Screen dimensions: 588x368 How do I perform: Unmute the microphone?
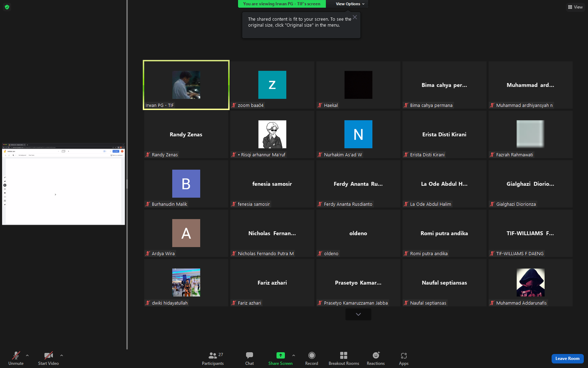[16, 359]
